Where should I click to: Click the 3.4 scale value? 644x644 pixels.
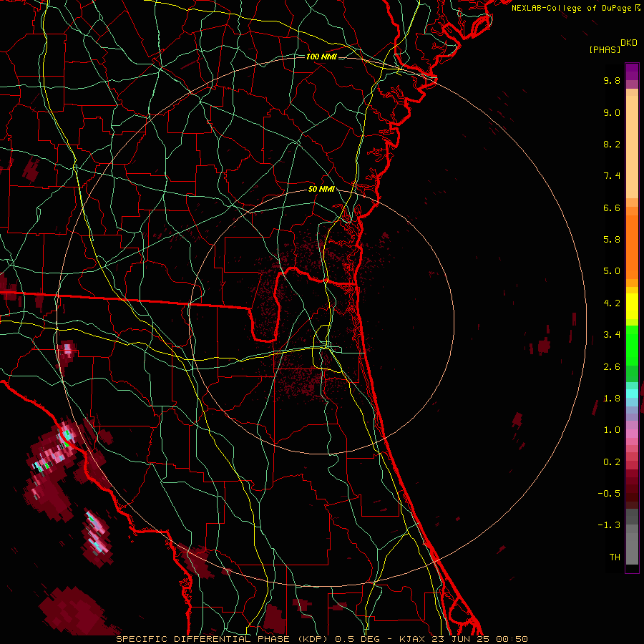(x=612, y=335)
